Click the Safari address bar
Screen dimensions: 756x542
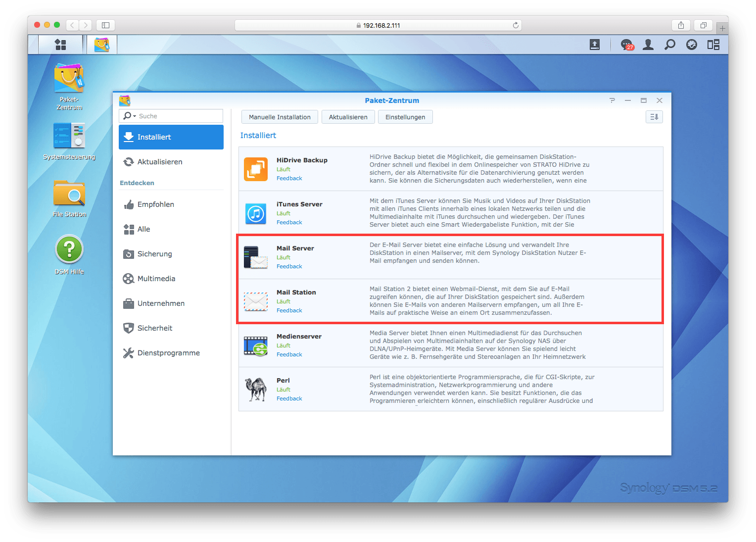click(378, 25)
